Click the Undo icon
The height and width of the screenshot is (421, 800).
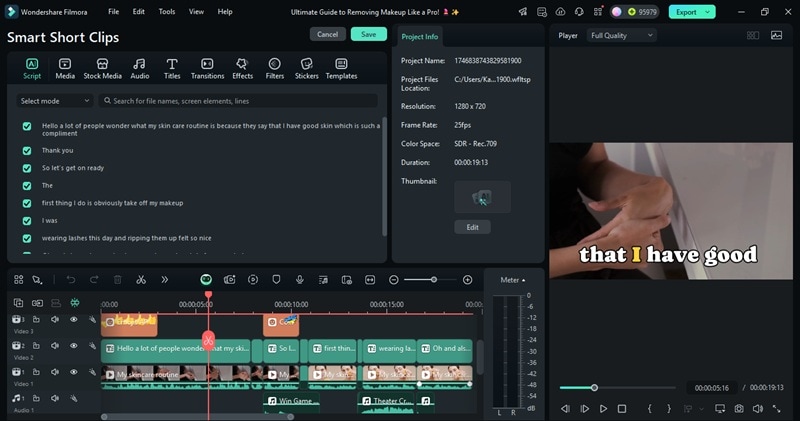70,280
